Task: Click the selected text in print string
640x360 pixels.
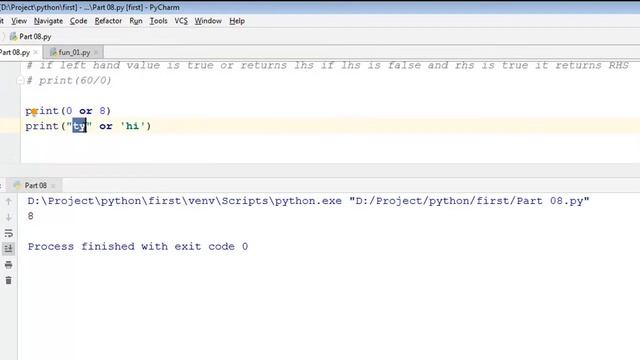Action: [x=80, y=126]
